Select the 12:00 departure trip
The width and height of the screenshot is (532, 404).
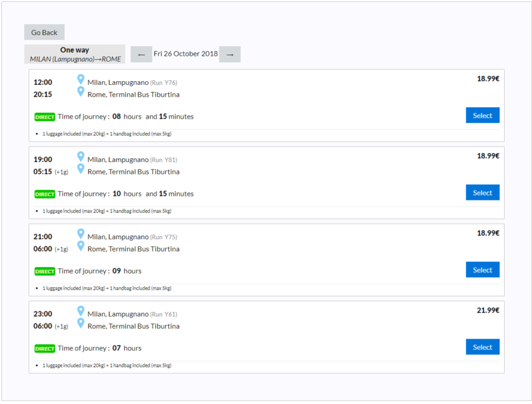click(482, 115)
